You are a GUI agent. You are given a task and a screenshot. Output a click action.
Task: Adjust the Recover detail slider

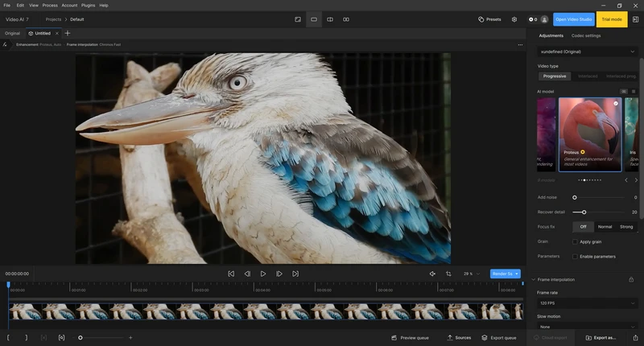click(599, 212)
